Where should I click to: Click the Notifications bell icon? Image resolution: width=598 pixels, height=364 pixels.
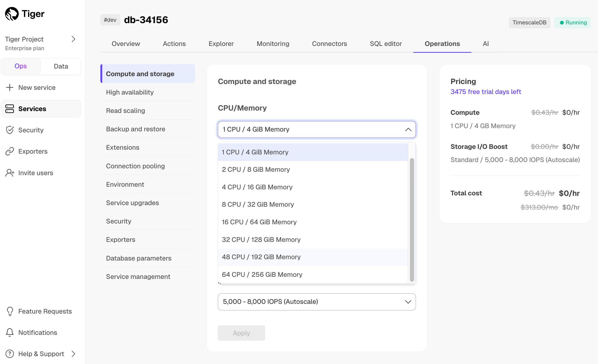(x=10, y=332)
